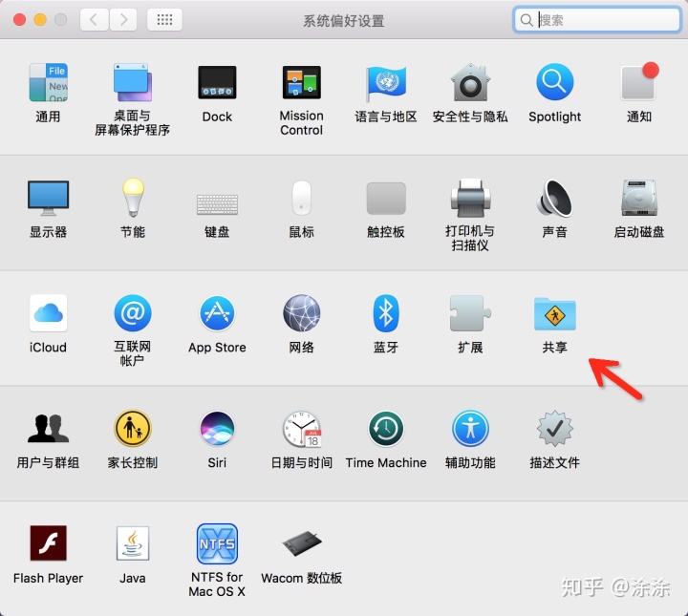Open iCloud preferences
This screenshot has height=616, width=688.
pyautogui.click(x=49, y=313)
